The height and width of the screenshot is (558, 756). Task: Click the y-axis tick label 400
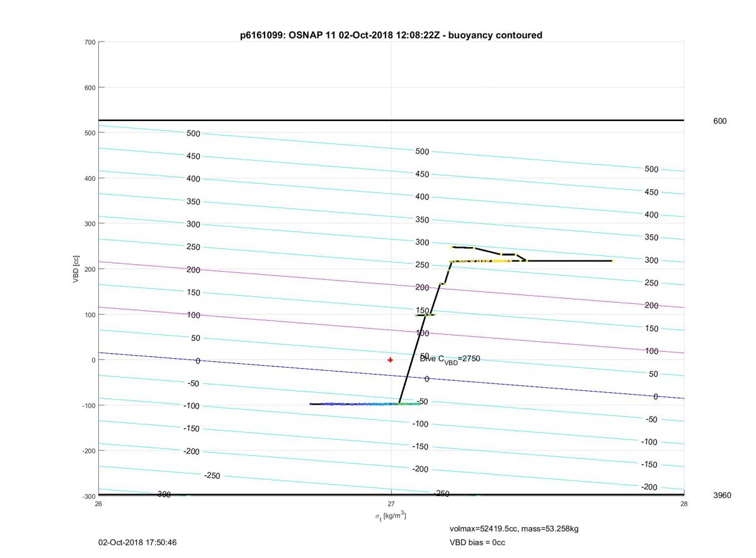(89, 178)
